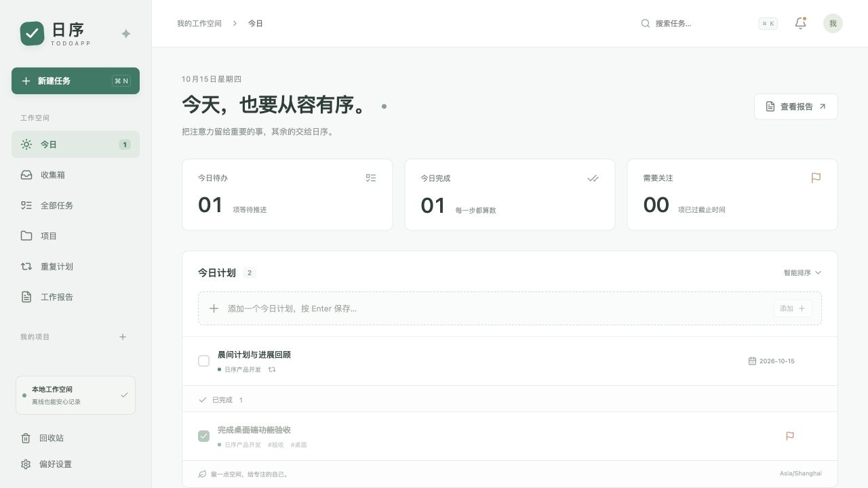The width and height of the screenshot is (868, 488).
Task: Open the notifications bell icon
Action: pos(800,23)
